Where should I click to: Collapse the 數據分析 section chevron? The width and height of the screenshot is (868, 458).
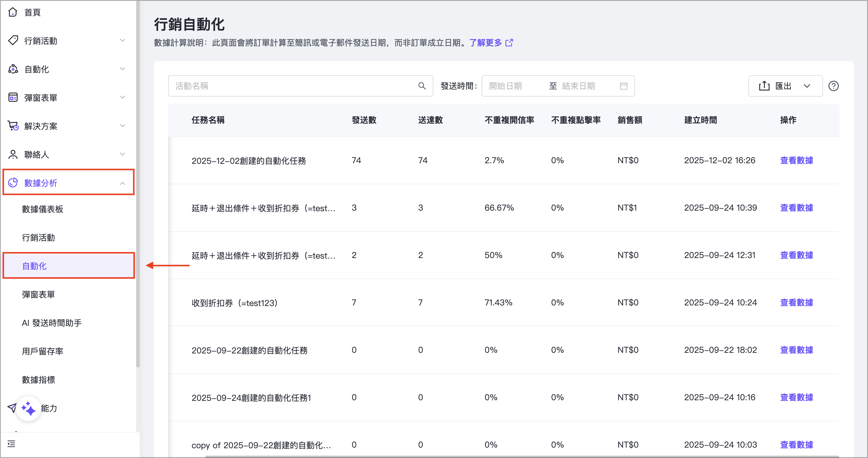click(122, 183)
